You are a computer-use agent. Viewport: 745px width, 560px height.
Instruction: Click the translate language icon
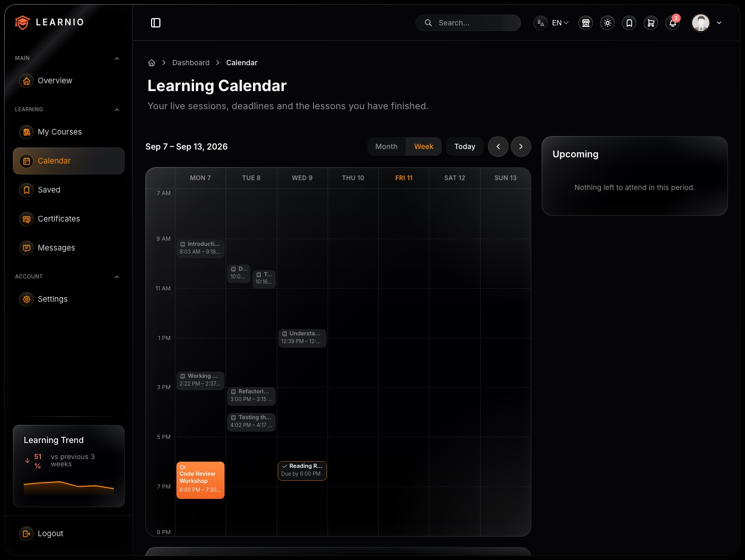coord(541,23)
